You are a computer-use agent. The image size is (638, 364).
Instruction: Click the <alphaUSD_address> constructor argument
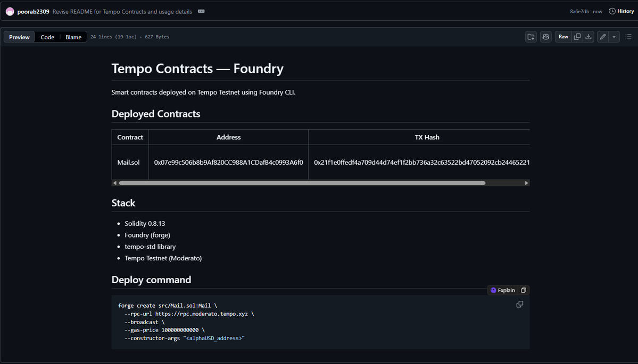point(214,338)
